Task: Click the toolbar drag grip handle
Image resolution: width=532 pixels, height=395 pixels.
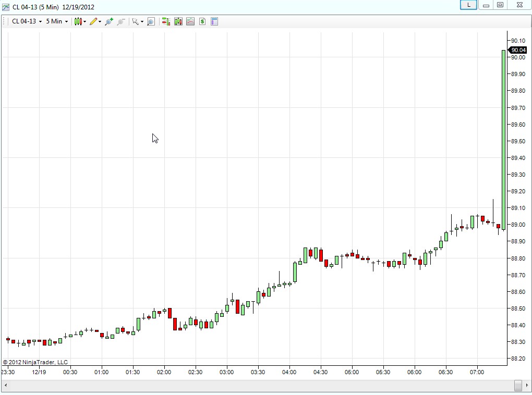Action: [4, 22]
